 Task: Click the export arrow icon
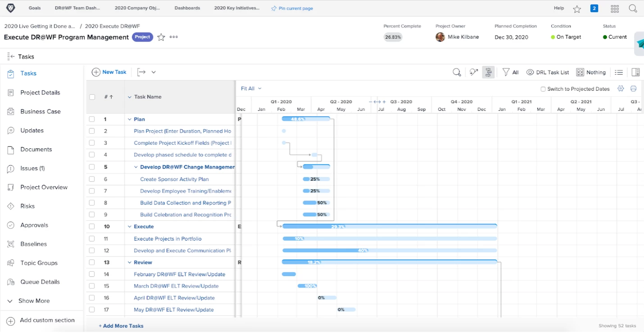(141, 72)
